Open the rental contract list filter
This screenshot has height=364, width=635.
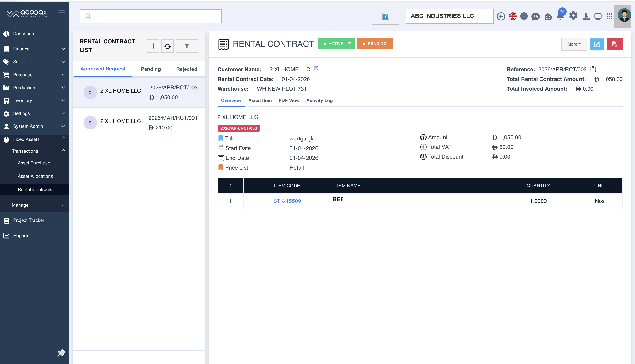coord(187,46)
